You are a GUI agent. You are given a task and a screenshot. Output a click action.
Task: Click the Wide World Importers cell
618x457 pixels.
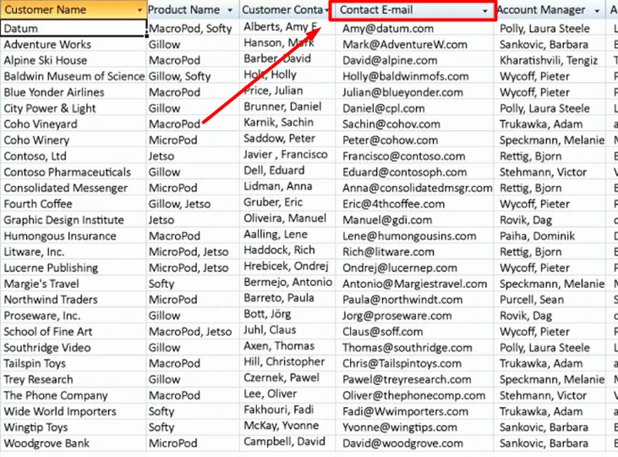point(73,411)
